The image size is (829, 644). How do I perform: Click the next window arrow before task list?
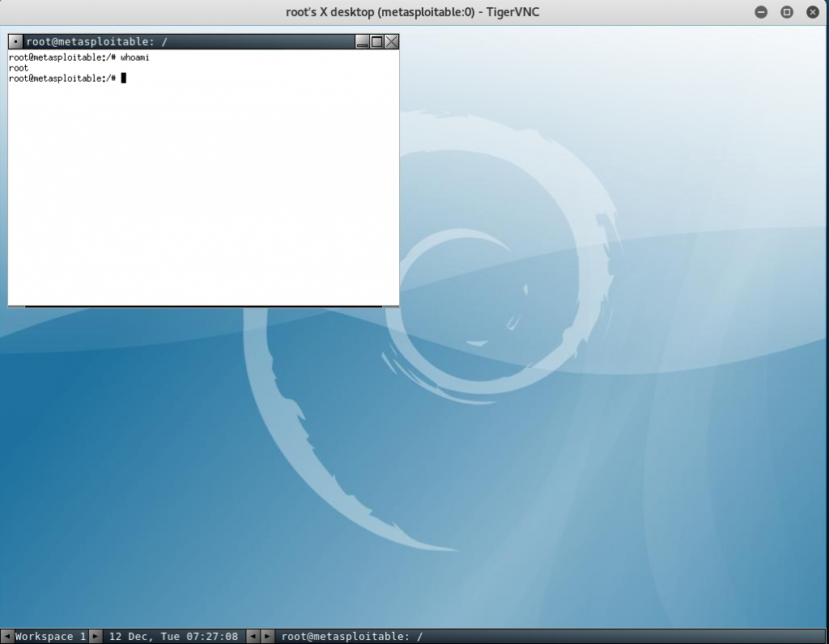pyautogui.click(x=267, y=637)
